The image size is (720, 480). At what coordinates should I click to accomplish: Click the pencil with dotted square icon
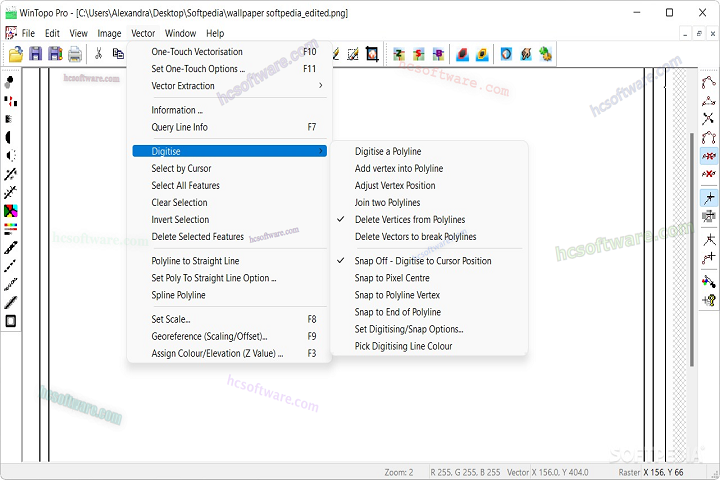point(353,54)
